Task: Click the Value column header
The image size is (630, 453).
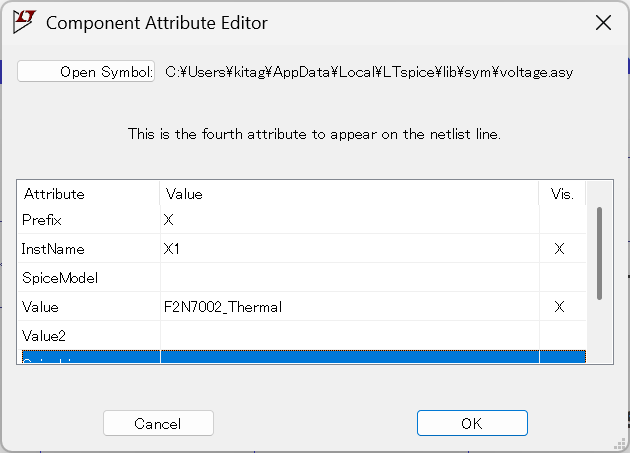Action: [x=349, y=194]
